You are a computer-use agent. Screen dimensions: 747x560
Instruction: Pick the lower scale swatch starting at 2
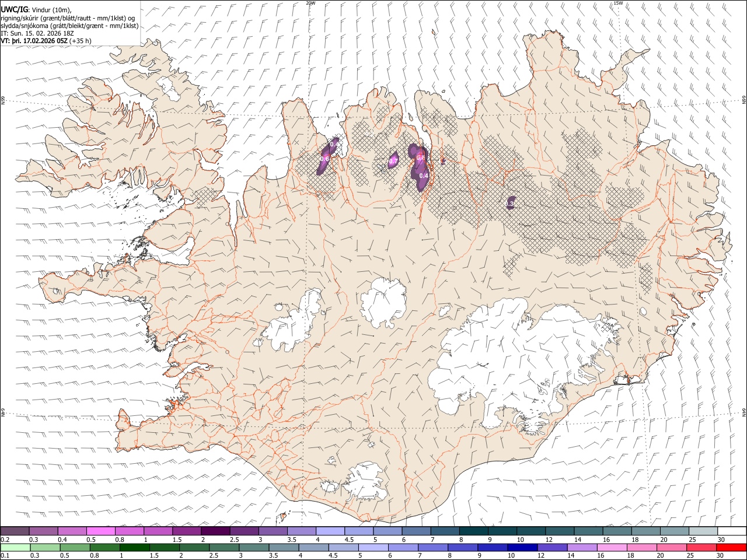coord(194,548)
